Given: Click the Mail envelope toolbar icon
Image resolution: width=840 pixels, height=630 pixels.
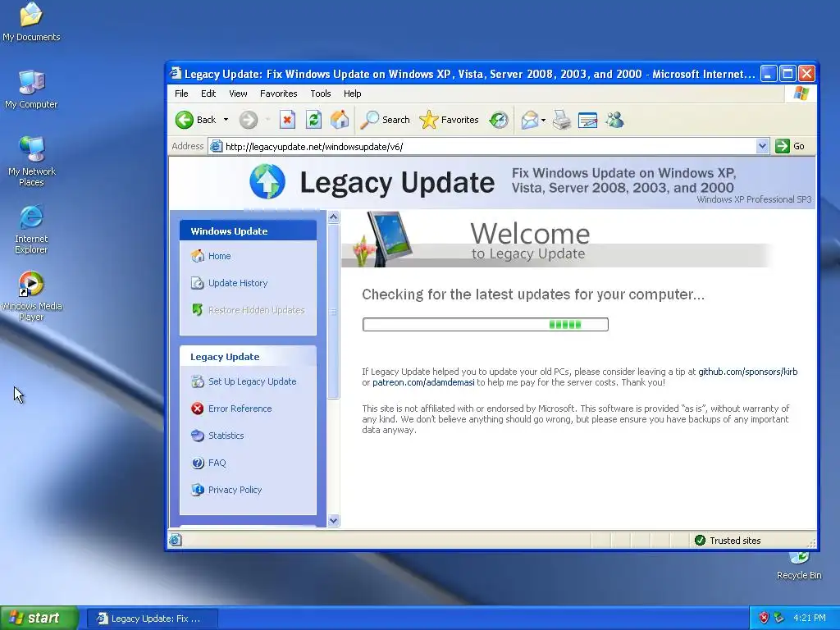Looking at the screenshot, I should tap(529, 120).
